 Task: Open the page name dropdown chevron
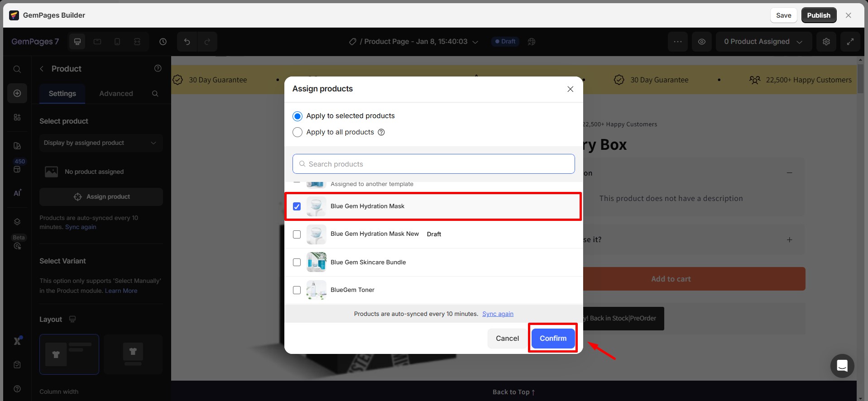tap(475, 42)
